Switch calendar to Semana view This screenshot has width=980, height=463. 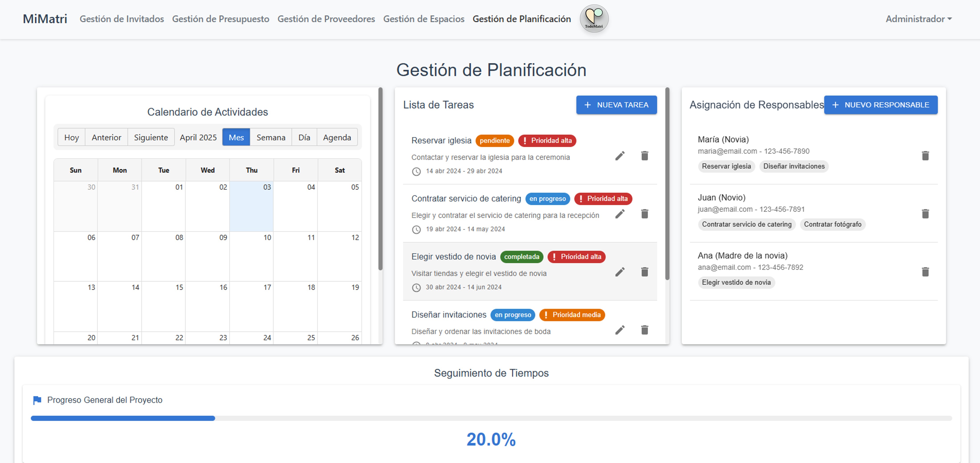click(270, 137)
